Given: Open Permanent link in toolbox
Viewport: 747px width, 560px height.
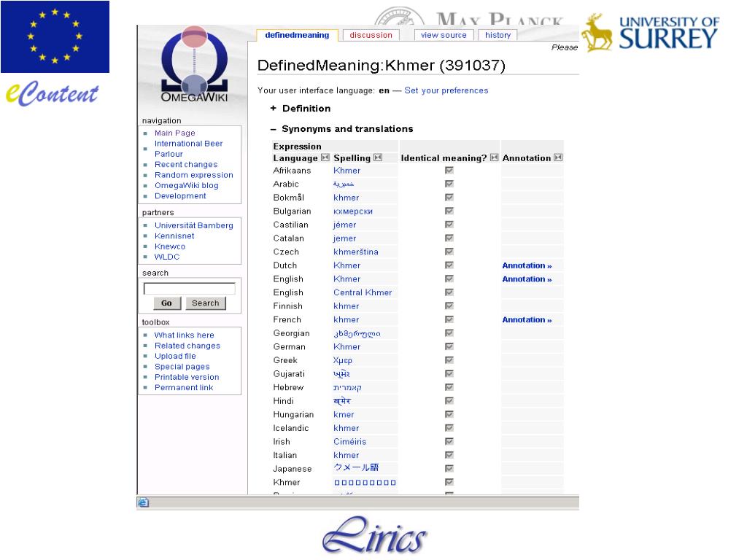Looking at the screenshot, I should point(183,388).
